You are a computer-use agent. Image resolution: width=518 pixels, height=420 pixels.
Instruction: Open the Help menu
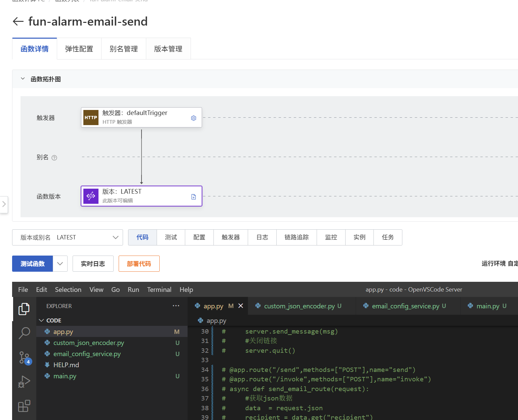tap(186, 290)
